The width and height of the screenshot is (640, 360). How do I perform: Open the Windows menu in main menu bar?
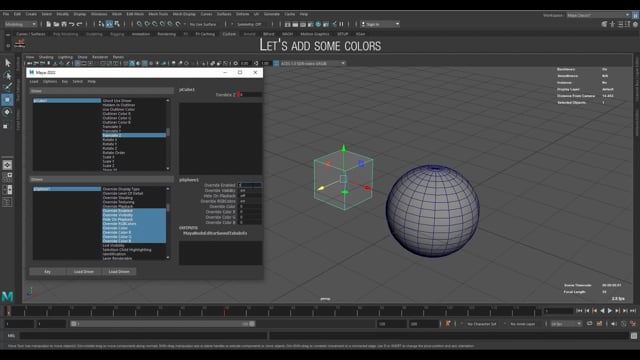pos(99,14)
